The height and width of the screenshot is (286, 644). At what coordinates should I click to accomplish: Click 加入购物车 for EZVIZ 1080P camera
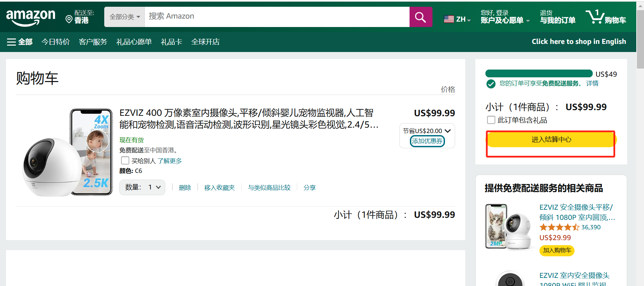tap(557, 250)
